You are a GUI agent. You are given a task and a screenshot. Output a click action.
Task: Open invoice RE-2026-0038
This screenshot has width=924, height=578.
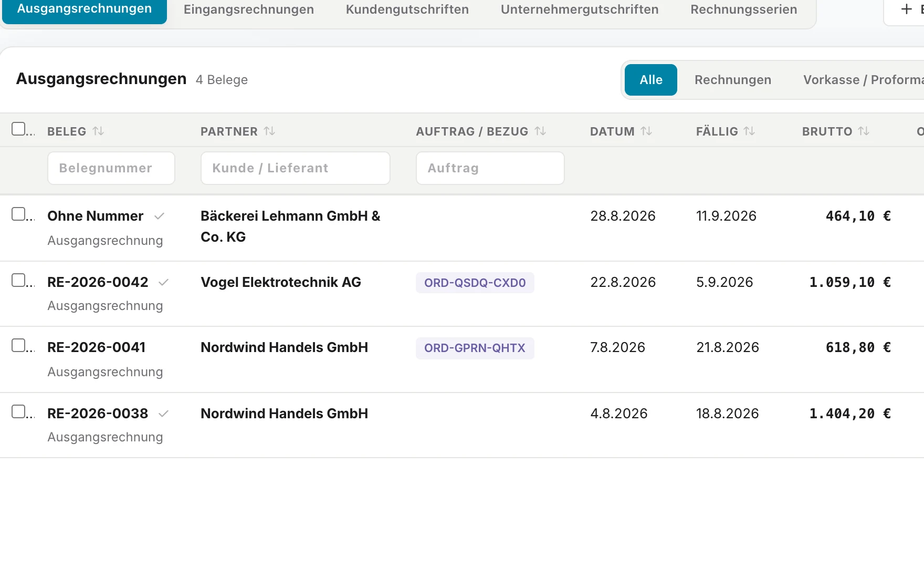point(98,414)
